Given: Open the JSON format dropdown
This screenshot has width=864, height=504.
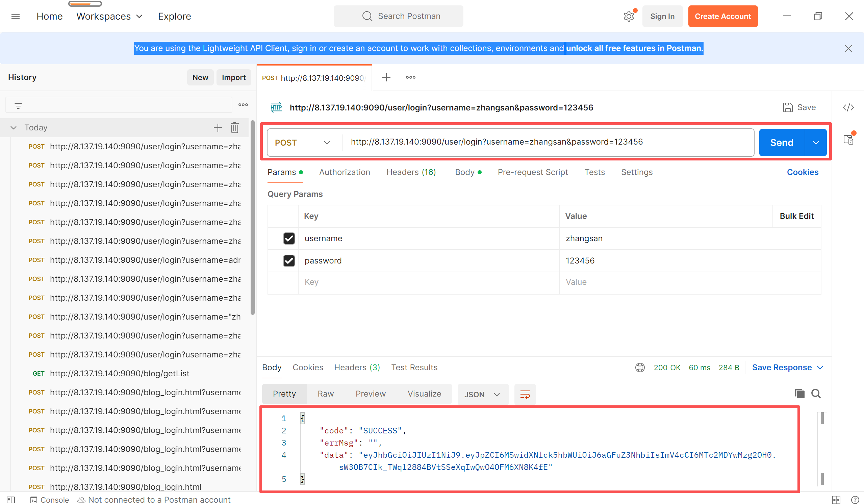Looking at the screenshot, I should point(482,394).
